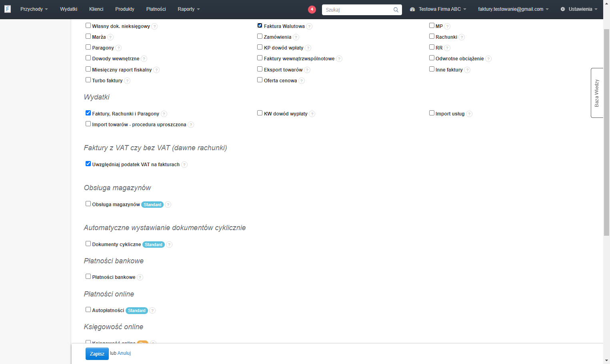Open help icon beside Inne faktury
Image resolution: width=610 pixels, height=364 pixels.
467,70
